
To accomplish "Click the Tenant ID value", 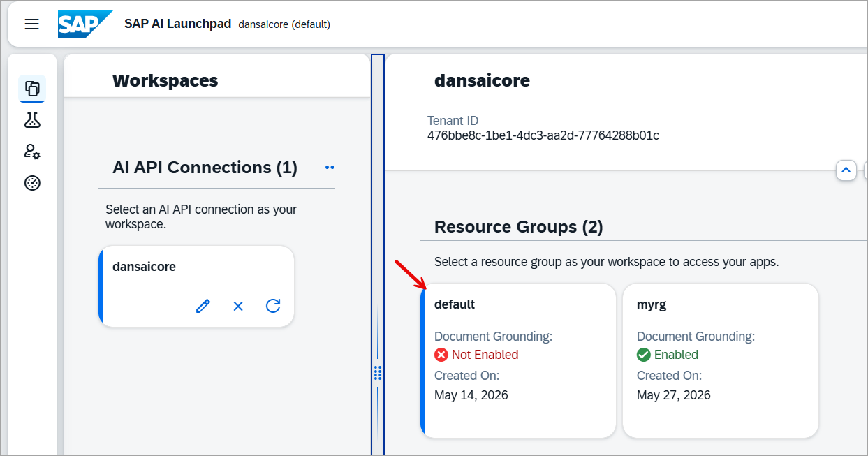I will pyautogui.click(x=543, y=135).
